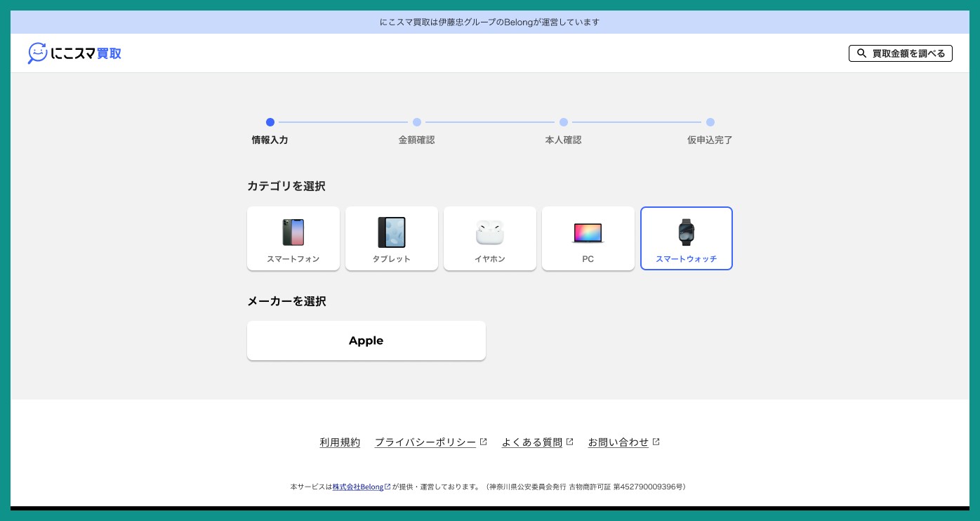Click the 本人確認 step dot

pyautogui.click(x=564, y=122)
